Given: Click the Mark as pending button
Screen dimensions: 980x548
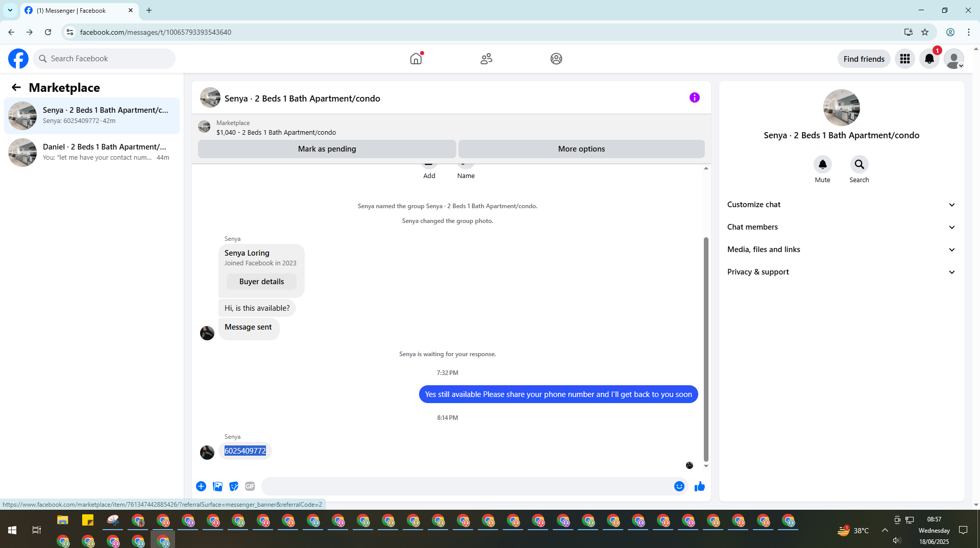Looking at the screenshot, I should (327, 149).
